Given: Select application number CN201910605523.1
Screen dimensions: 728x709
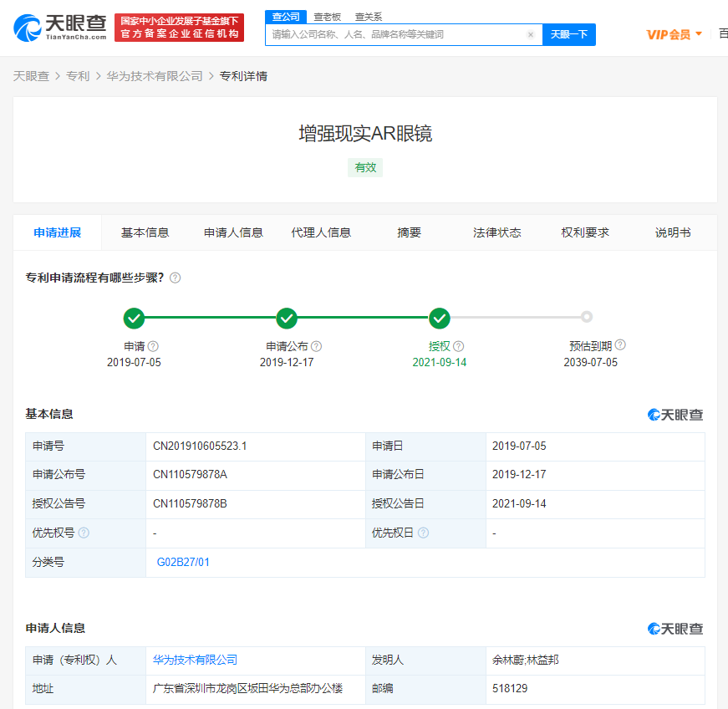Looking at the screenshot, I should (x=200, y=446).
